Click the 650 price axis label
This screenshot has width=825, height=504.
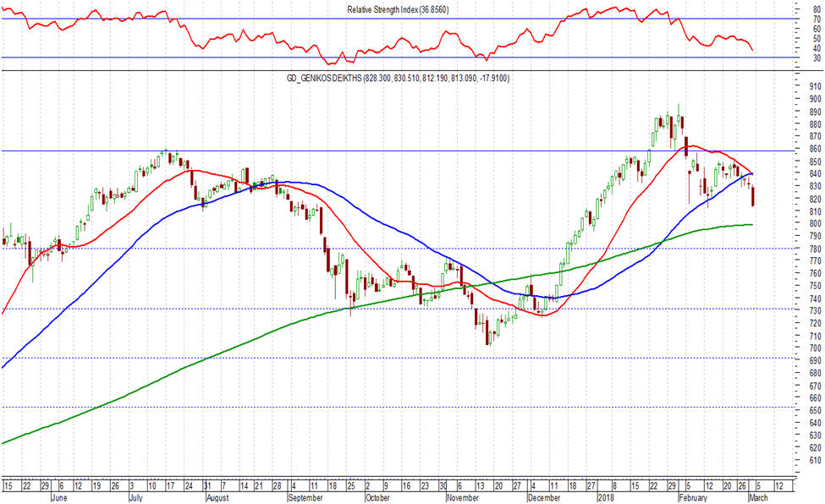point(815,410)
